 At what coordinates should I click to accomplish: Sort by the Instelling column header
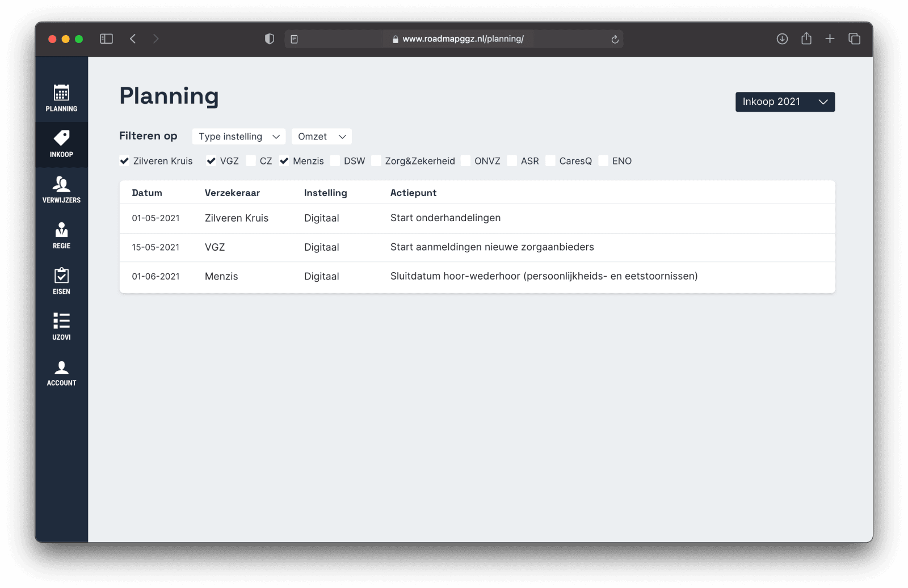click(x=325, y=193)
